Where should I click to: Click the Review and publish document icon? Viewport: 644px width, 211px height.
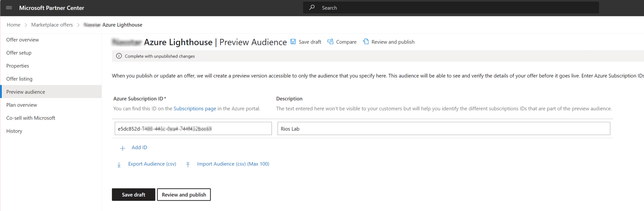pos(366,42)
